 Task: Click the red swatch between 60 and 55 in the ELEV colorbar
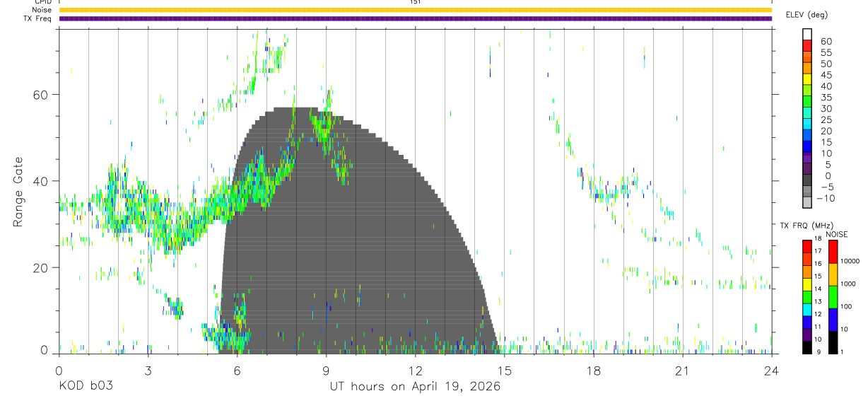[x=807, y=47]
